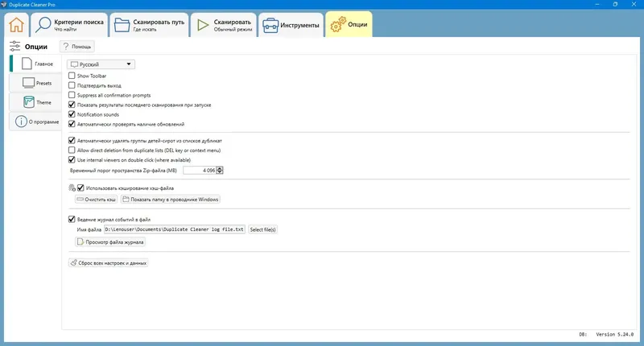The height and width of the screenshot is (346, 644).
Task: Click the eraser icon on Очистить кэш
Action: pos(80,199)
